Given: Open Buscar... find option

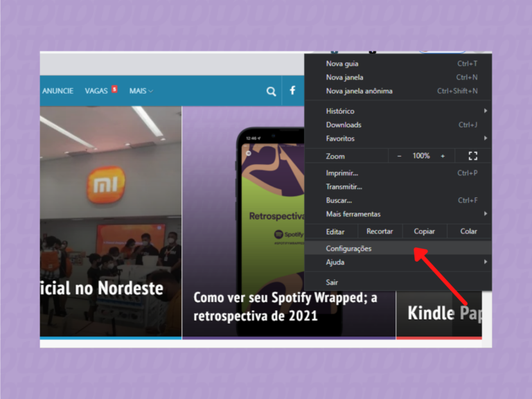Looking at the screenshot, I should click(398, 200).
